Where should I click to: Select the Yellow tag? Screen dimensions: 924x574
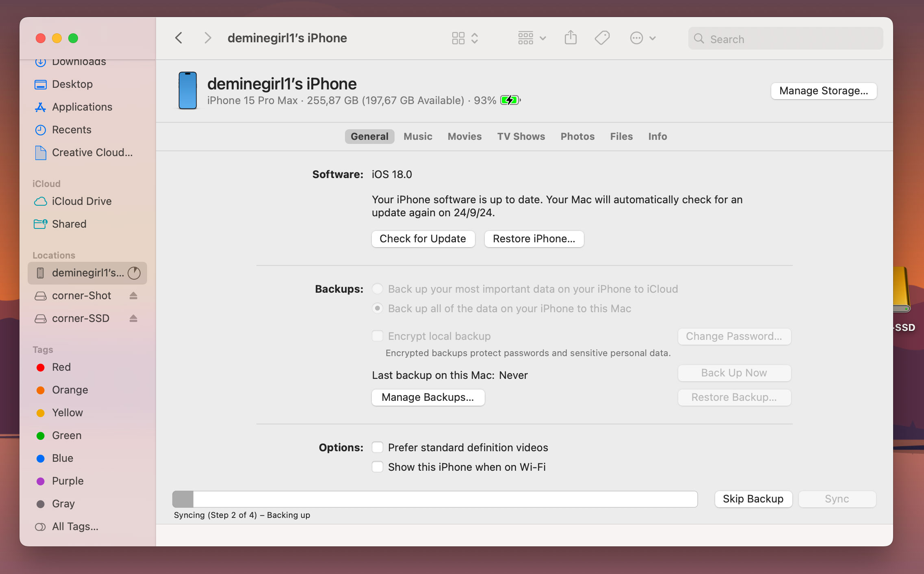click(x=87, y=413)
